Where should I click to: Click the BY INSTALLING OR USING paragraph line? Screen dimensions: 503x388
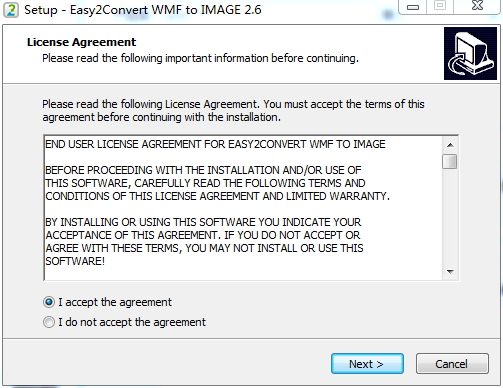click(203, 222)
